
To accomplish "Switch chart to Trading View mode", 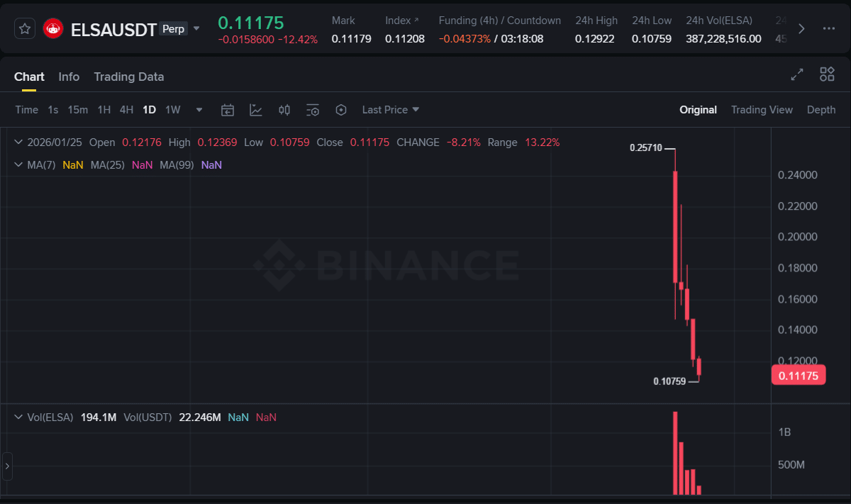I will 762,110.
